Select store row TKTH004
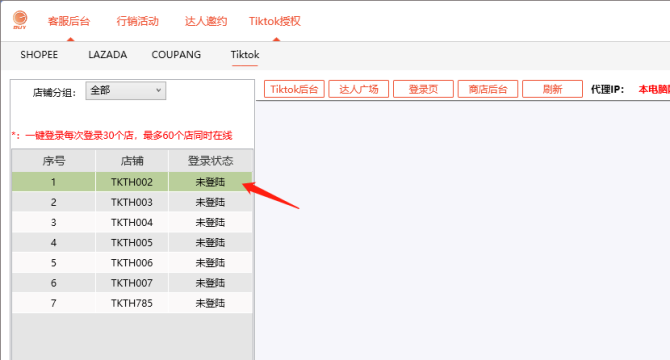 pos(132,222)
